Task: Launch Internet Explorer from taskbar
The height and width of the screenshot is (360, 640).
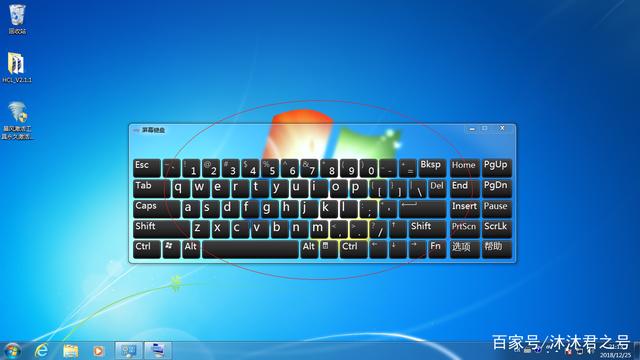Action: 41,351
